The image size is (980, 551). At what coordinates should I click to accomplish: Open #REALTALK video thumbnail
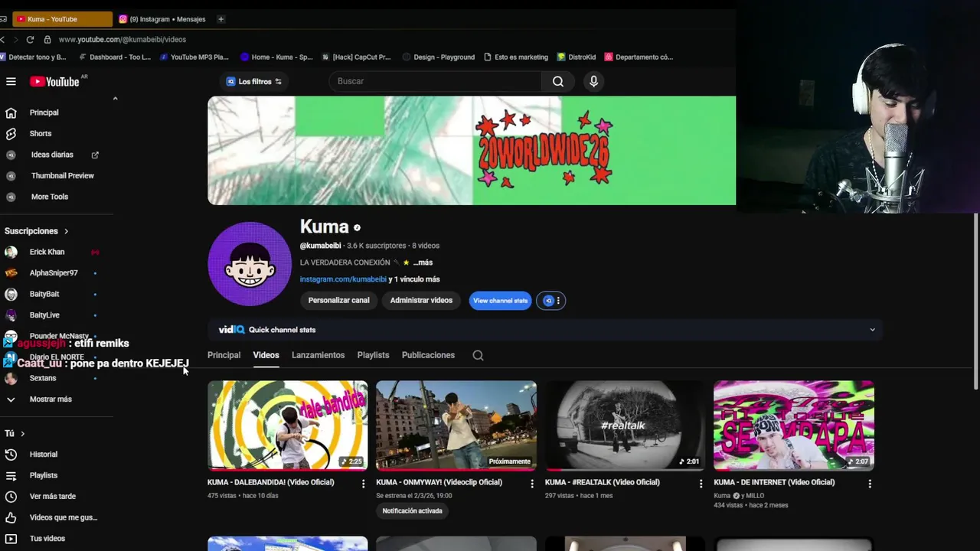(625, 425)
